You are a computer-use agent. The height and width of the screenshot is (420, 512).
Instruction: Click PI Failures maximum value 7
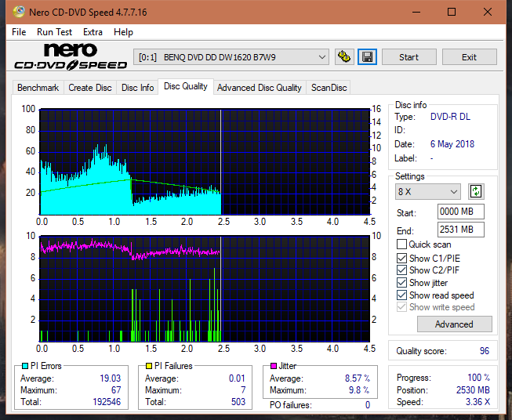(243, 390)
